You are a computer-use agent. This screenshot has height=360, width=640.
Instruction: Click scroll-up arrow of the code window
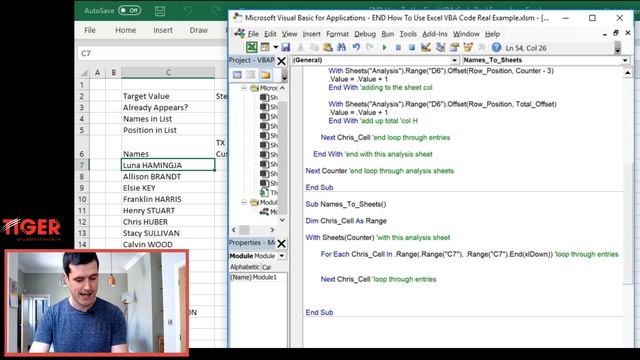(x=627, y=73)
